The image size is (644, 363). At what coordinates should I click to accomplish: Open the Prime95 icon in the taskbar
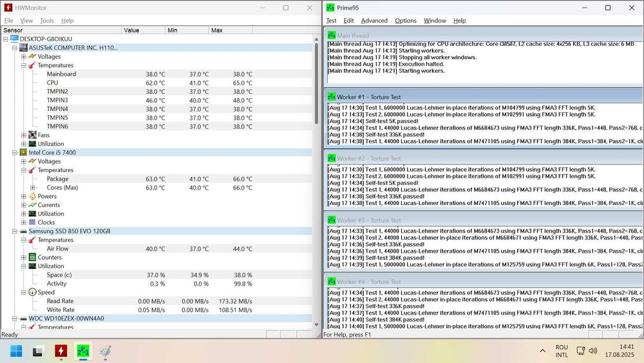coord(82,351)
